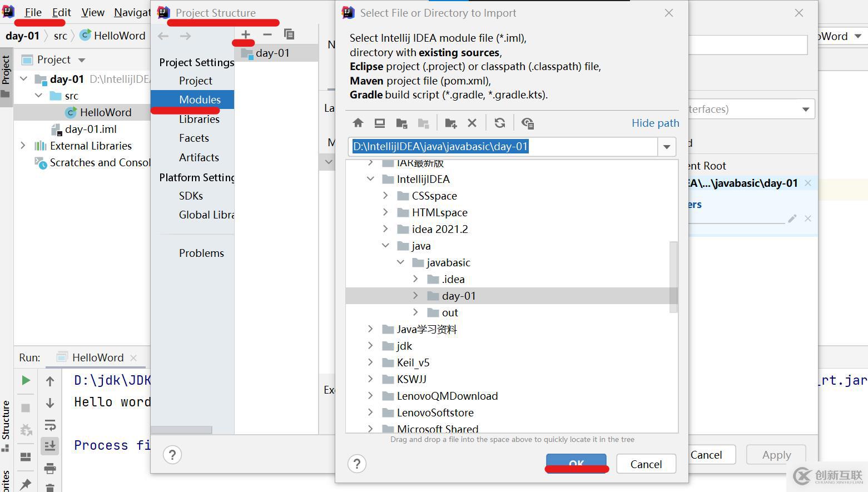Open the View menu
This screenshot has height=492, width=868.
point(93,12)
